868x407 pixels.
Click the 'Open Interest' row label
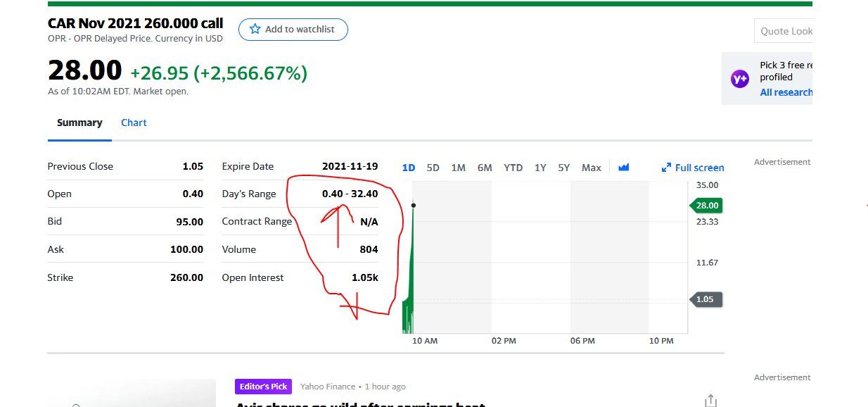coord(253,277)
